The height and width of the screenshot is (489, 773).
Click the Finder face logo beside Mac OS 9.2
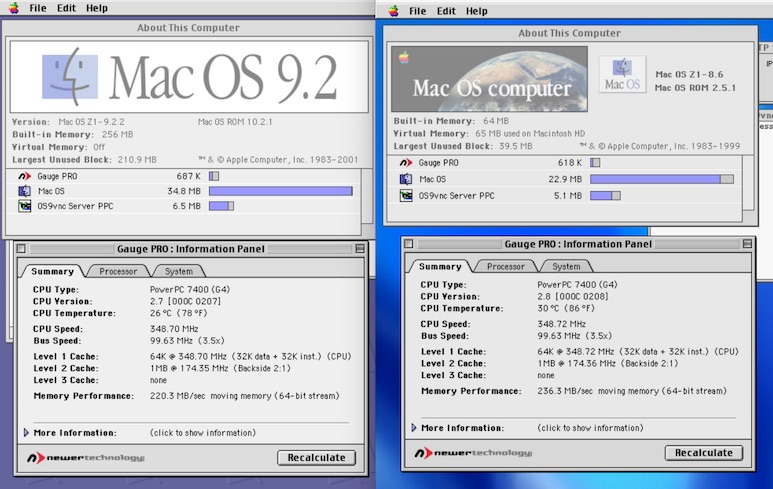[70, 76]
